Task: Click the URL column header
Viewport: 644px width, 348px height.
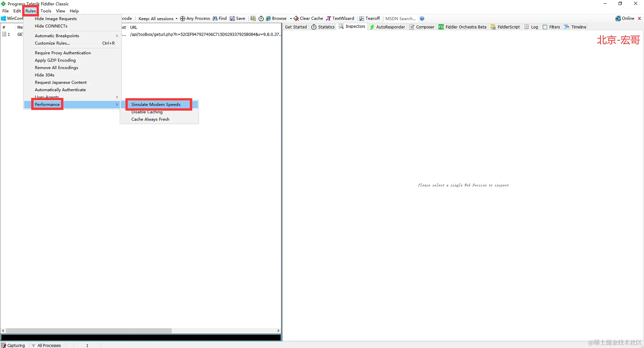Action: 204,27
